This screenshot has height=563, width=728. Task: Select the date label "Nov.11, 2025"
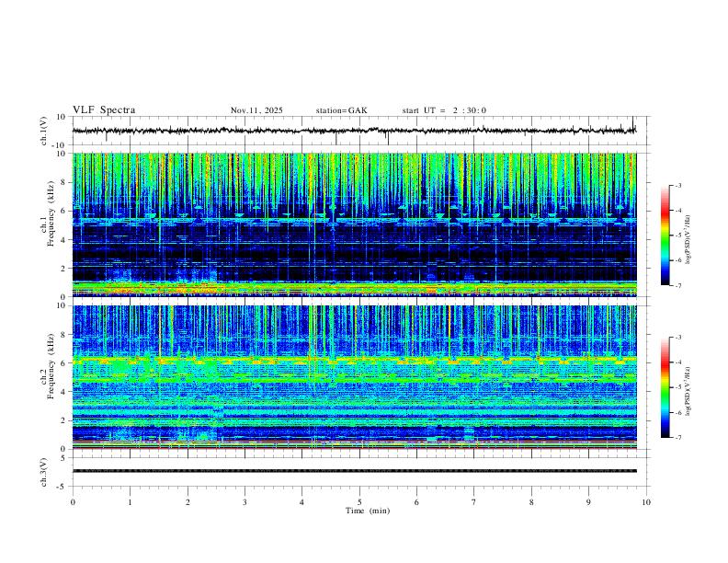[x=256, y=110]
